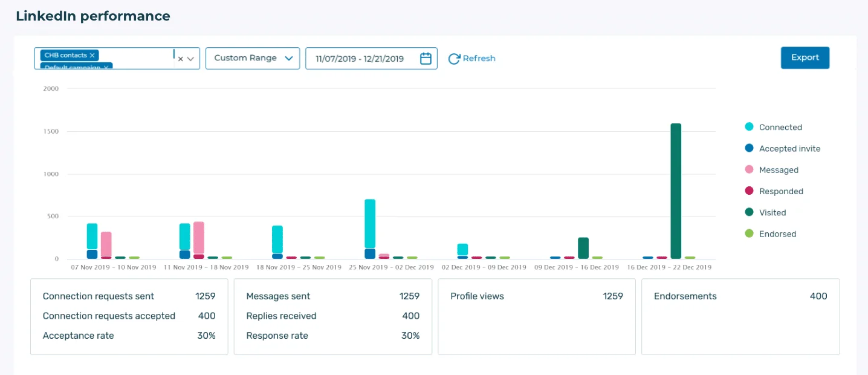868x375 pixels.
Task: Toggle the Responded legend entry
Action: (774, 191)
